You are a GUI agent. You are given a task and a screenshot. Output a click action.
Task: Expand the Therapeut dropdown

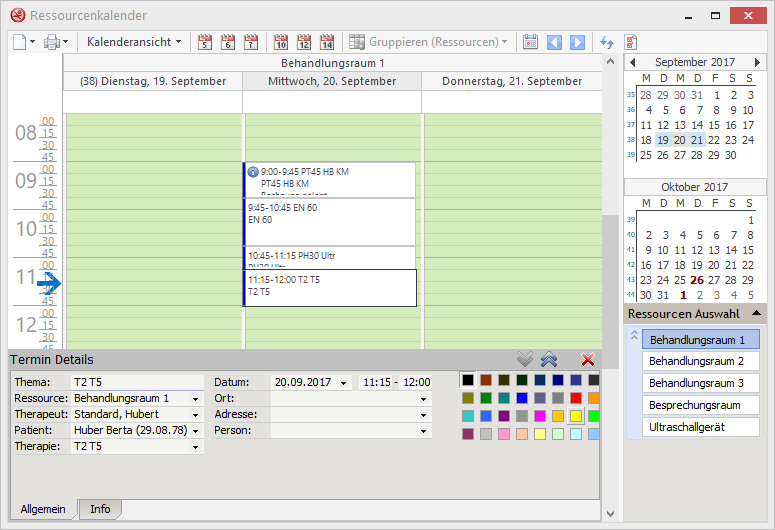click(x=196, y=415)
